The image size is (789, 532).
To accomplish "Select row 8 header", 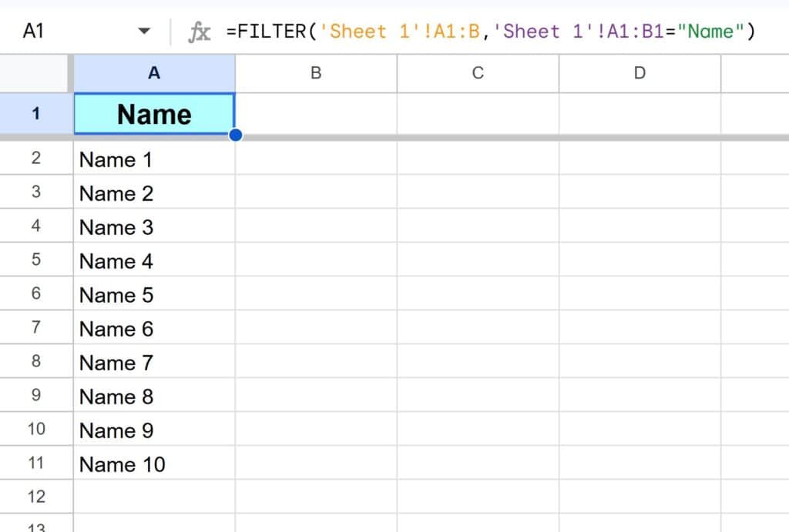I will pyautogui.click(x=36, y=361).
